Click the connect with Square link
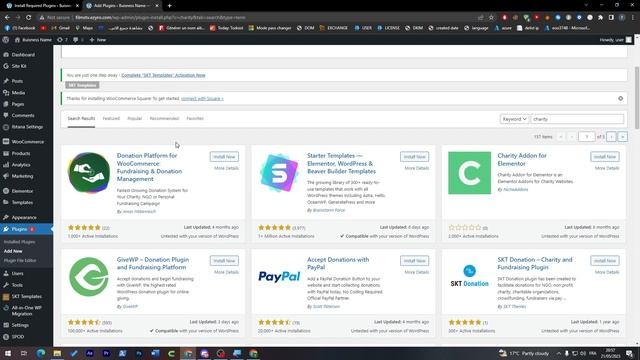640x360 pixels. (x=202, y=98)
